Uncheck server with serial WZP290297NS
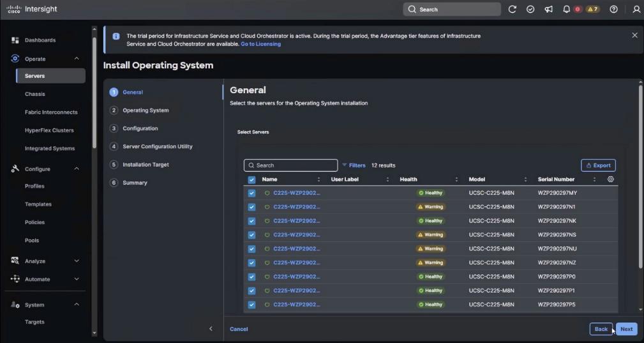Viewport: 644px width, 343px height. pyautogui.click(x=251, y=235)
